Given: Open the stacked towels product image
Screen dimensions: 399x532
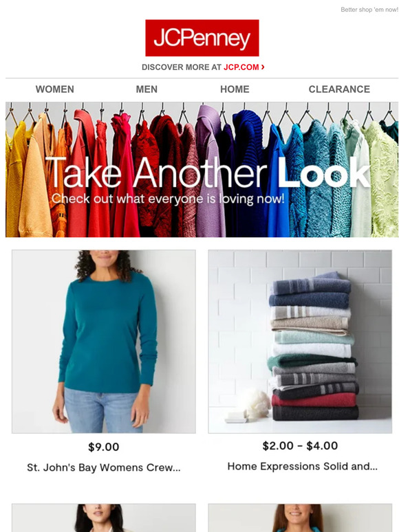Looking at the screenshot, I should point(300,342).
